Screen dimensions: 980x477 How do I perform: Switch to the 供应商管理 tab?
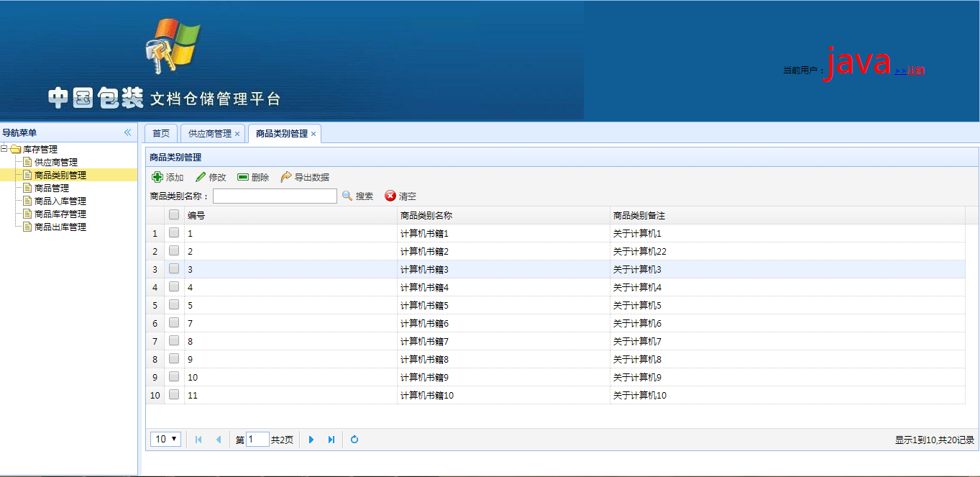[x=209, y=134]
